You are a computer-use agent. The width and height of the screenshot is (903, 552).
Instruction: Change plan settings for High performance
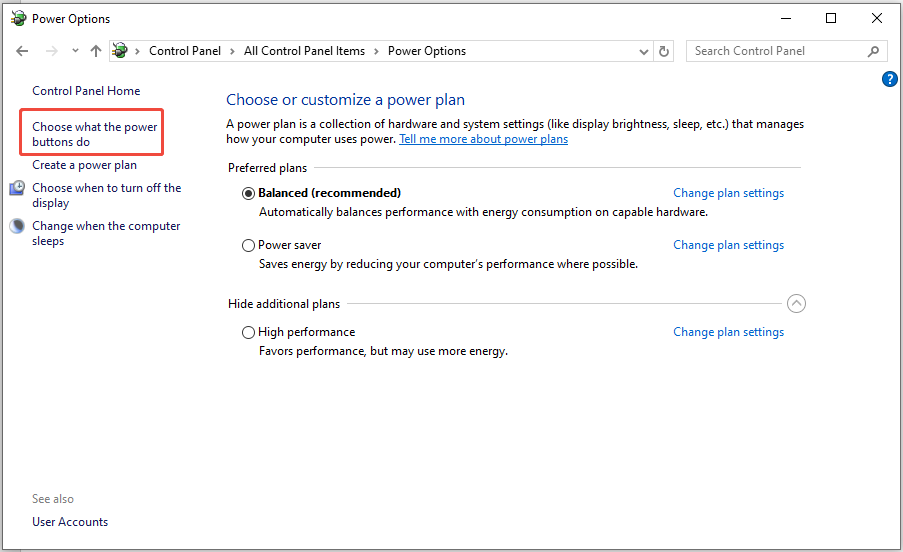pyautogui.click(x=728, y=332)
